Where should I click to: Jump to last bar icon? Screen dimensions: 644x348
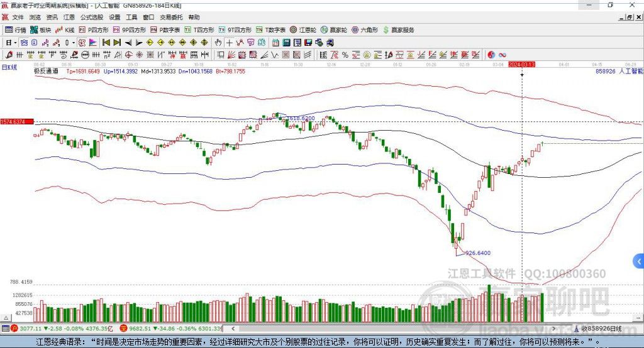(x=117, y=43)
